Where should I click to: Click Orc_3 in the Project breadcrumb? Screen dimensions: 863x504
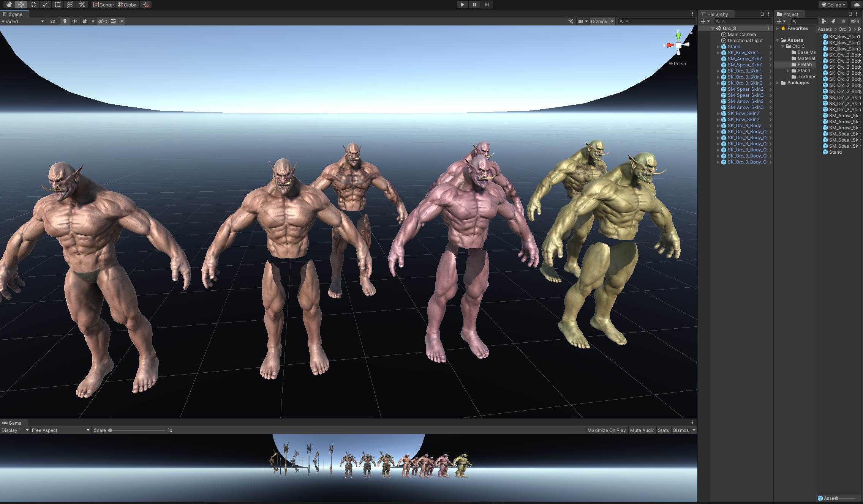tap(845, 29)
